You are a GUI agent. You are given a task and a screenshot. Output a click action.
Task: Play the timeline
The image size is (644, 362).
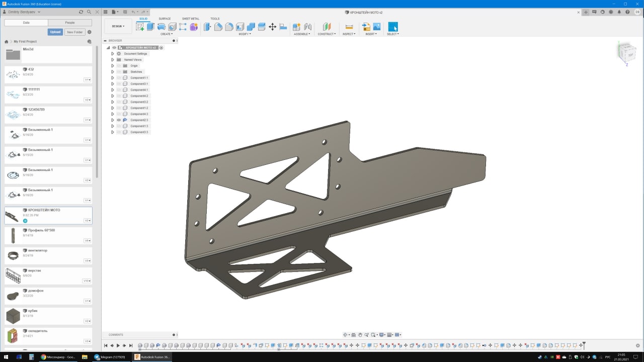coord(118,345)
